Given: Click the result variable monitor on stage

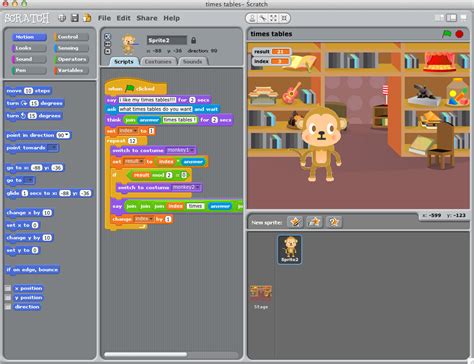Looking at the screenshot, I should (x=272, y=52).
